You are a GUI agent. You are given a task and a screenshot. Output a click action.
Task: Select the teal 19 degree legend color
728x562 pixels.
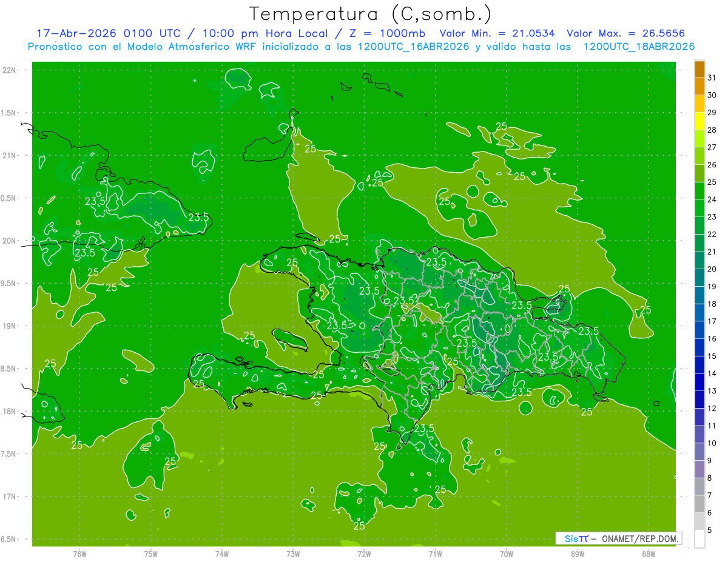click(x=699, y=278)
